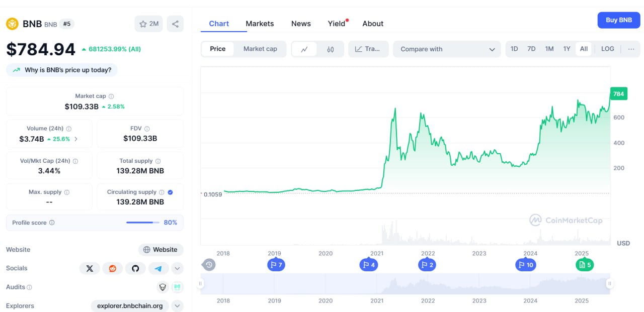Open the About tab
Viewport: 644px width, 312px height.
[x=373, y=24]
